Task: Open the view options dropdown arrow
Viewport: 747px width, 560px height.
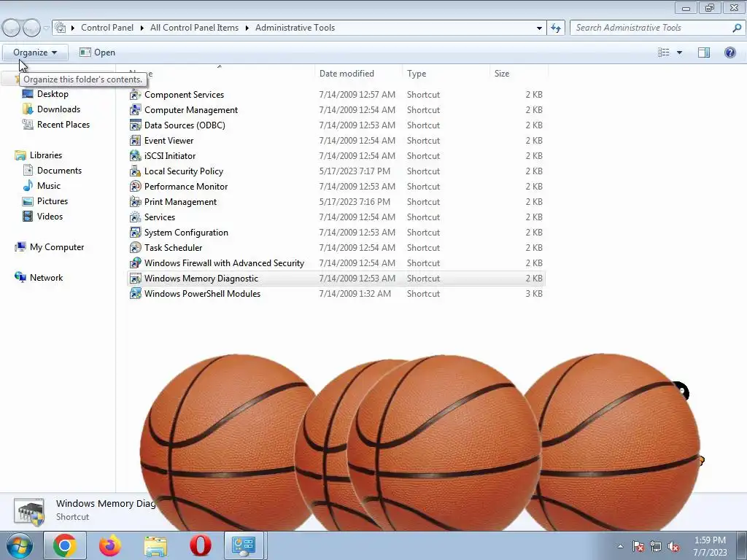Action: pos(679,52)
